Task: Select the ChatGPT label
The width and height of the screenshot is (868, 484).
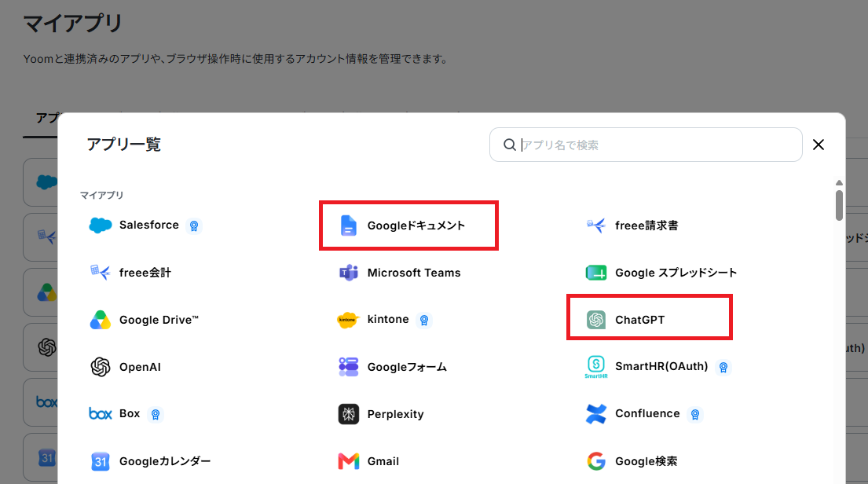Action: (x=640, y=320)
